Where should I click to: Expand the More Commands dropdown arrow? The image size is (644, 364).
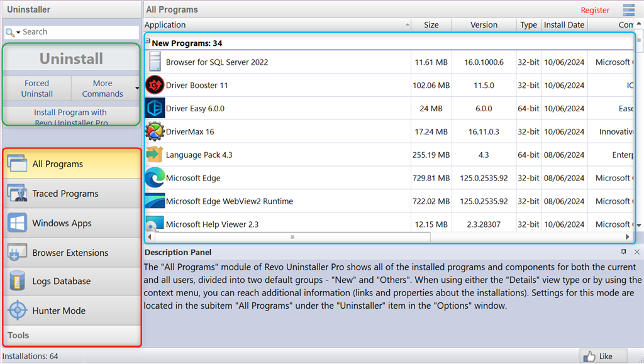point(137,88)
